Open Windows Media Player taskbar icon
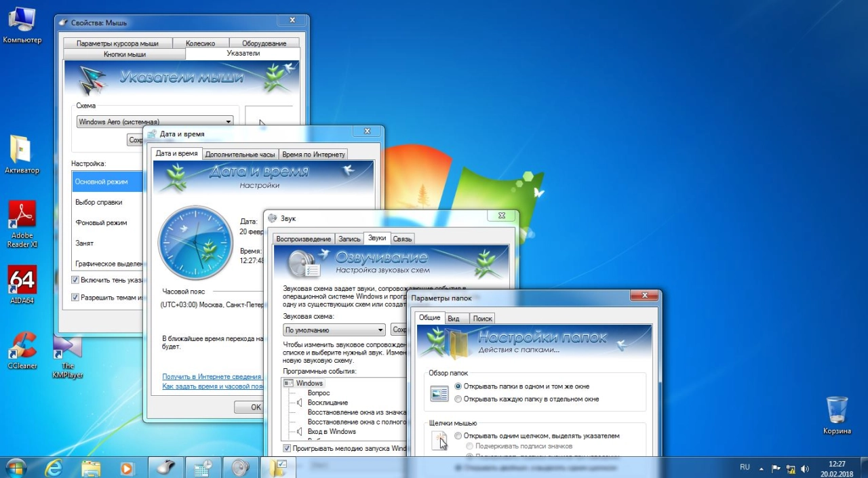 click(x=127, y=468)
